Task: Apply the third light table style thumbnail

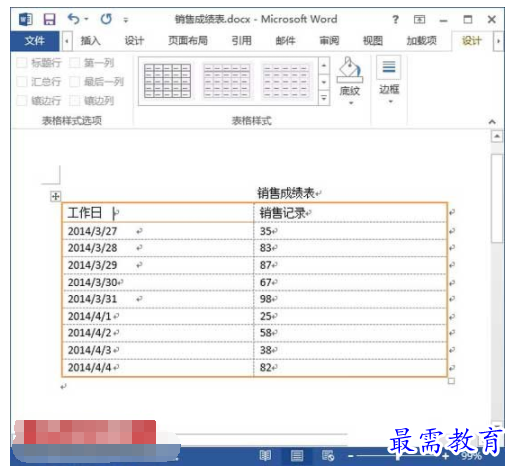Action: pos(285,81)
